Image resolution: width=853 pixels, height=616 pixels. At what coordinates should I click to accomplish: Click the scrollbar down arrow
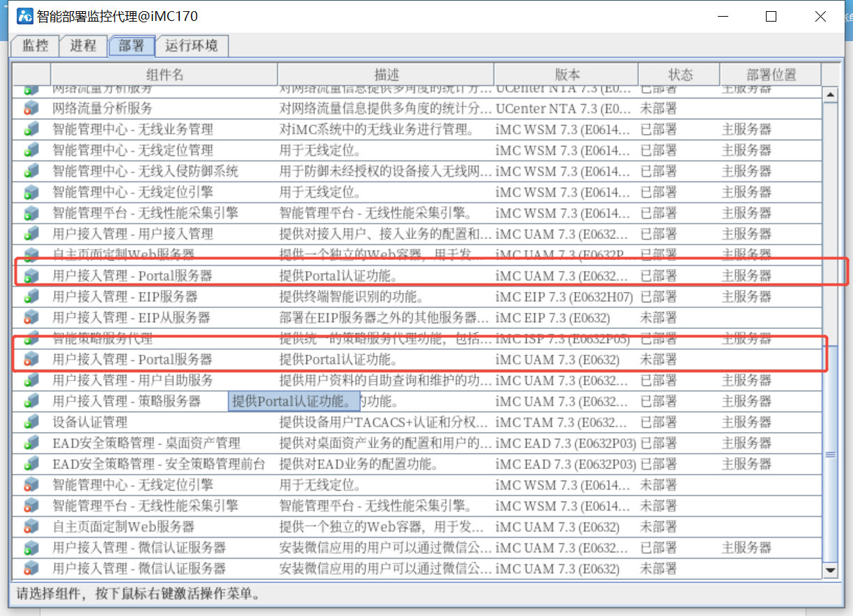830,571
